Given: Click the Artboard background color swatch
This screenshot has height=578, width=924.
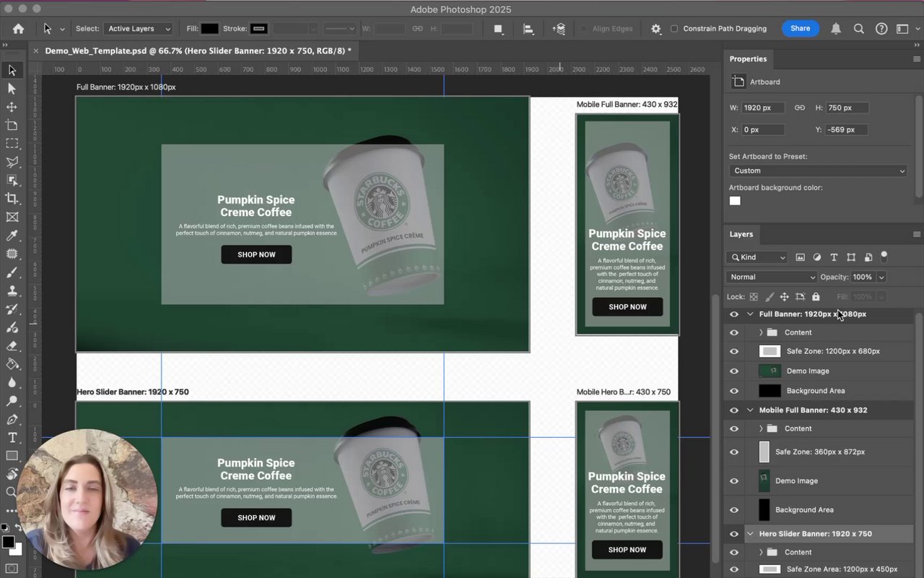Looking at the screenshot, I should point(735,201).
